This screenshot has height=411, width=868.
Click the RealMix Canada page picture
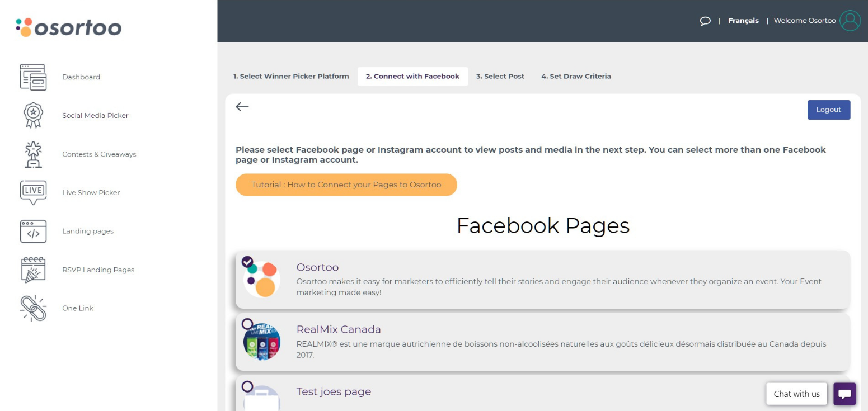[x=262, y=341]
